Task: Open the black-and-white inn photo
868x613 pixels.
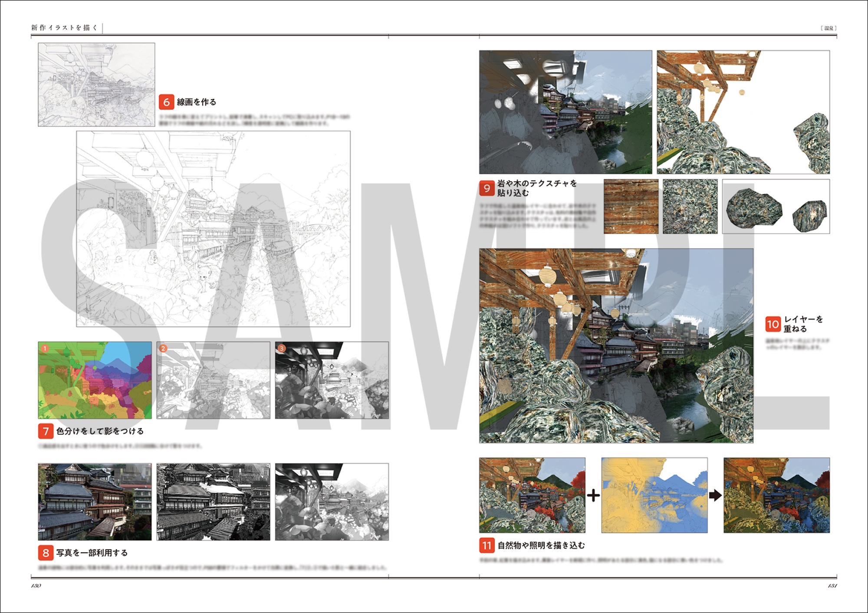Action: [x=213, y=502]
